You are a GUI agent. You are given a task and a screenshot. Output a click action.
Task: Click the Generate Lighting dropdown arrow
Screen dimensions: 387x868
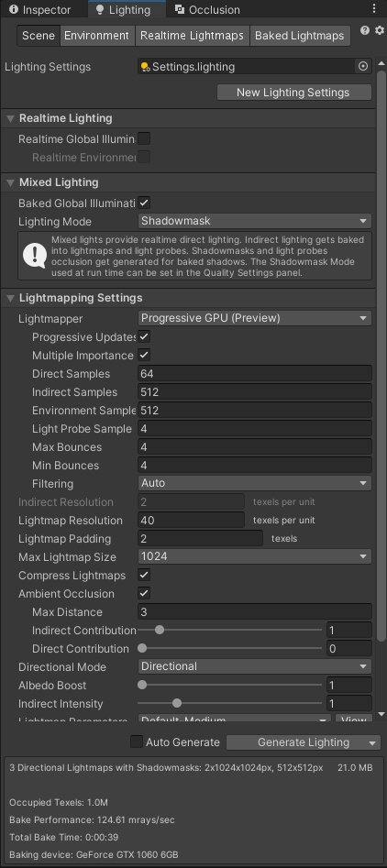(x=370, y=743)
